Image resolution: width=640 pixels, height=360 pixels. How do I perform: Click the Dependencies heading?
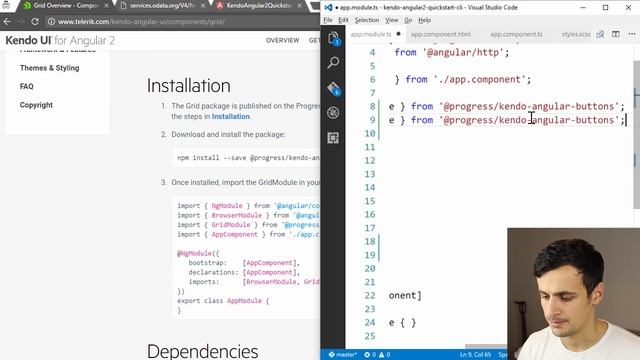(202, 351)
